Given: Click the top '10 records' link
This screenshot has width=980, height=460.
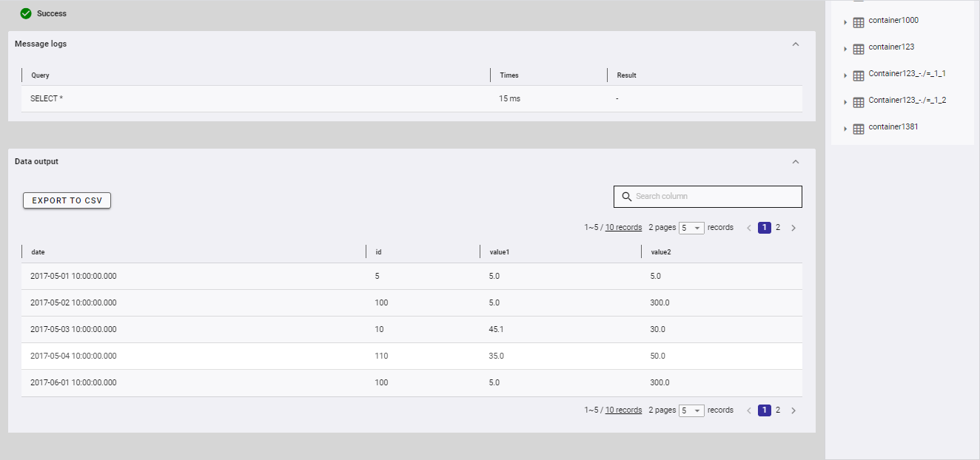Looking at the screenshot, I should point(623,228).
